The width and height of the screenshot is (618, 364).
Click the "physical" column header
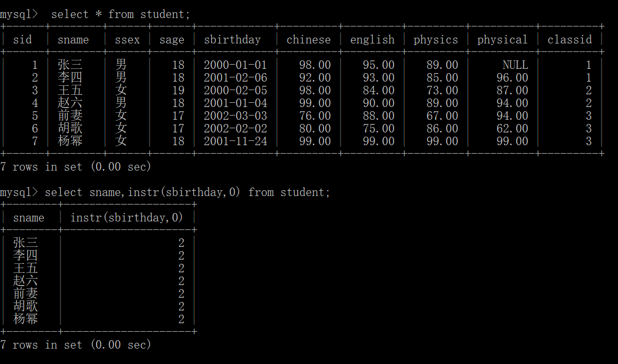point(502,40)
